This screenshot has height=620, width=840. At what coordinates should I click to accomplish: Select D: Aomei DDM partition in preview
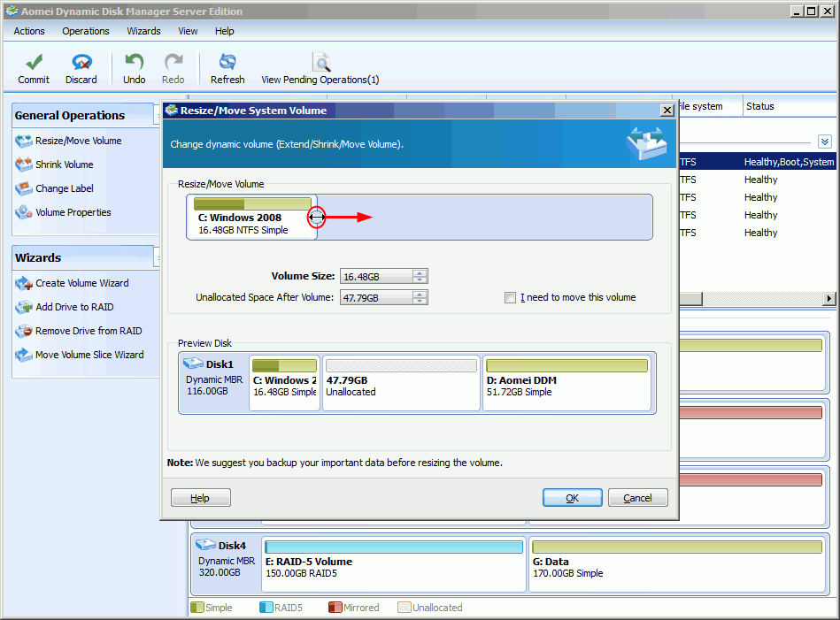tap(566, 383)
